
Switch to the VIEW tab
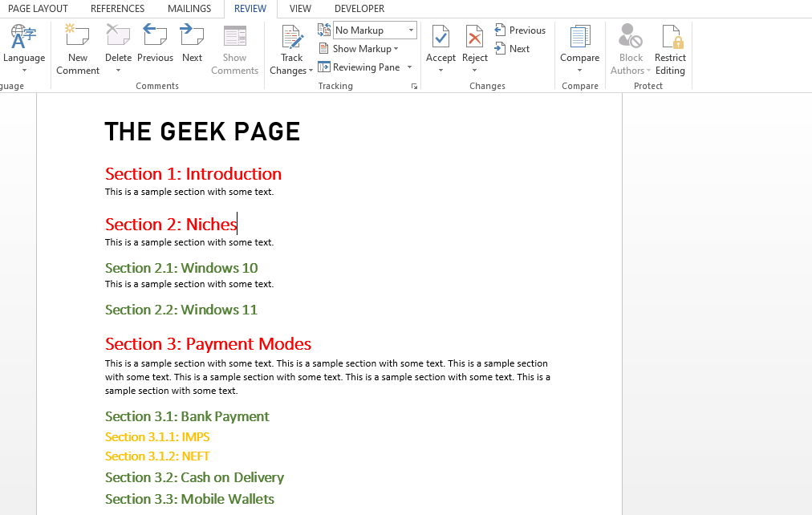[x=300, y=9]
